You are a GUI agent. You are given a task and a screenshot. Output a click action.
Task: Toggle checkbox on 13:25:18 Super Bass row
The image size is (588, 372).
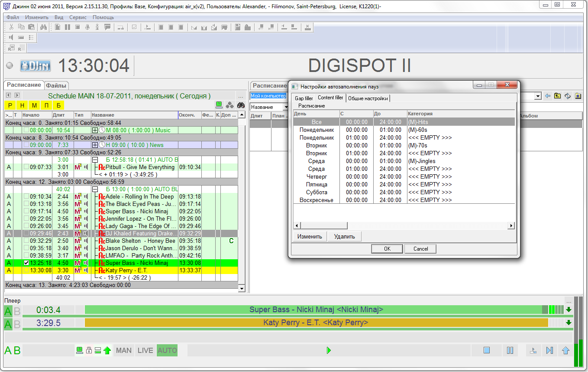pyautogui.click(x=26, y=263)
